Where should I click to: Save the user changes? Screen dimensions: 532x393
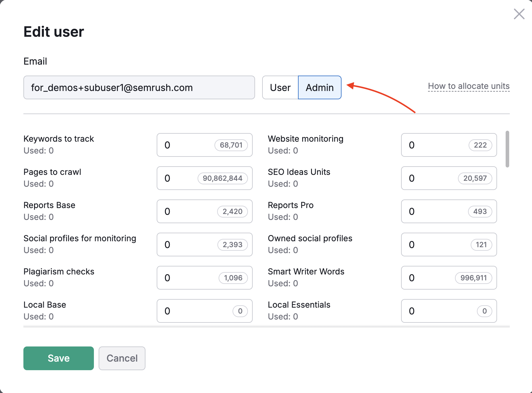coord(58,358)
